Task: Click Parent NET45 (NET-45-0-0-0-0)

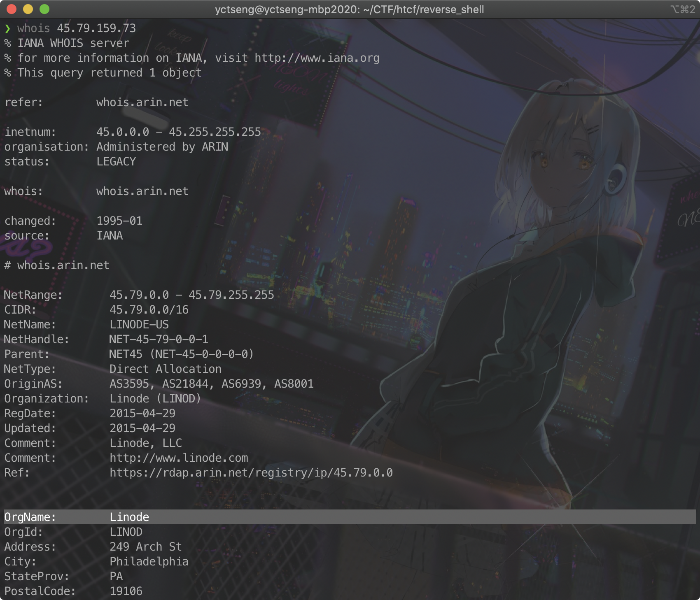Action: pos(182,354)
